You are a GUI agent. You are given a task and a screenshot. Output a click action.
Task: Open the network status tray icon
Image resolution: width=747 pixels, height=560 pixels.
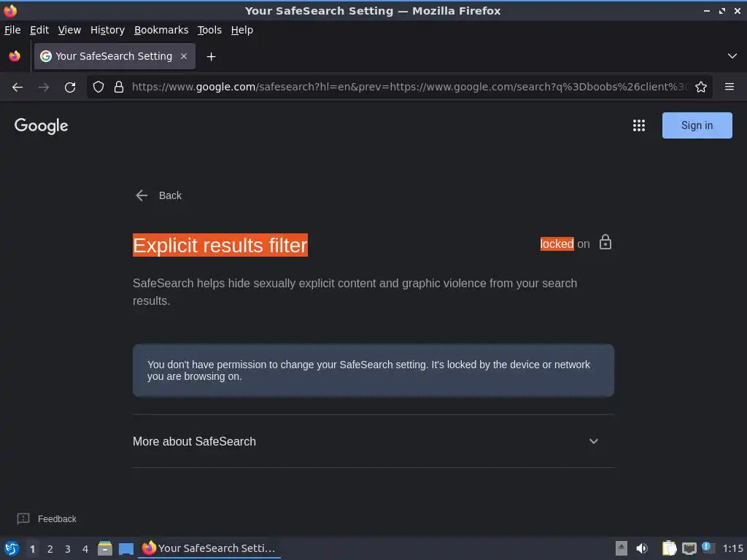click(x=689, y=548)
